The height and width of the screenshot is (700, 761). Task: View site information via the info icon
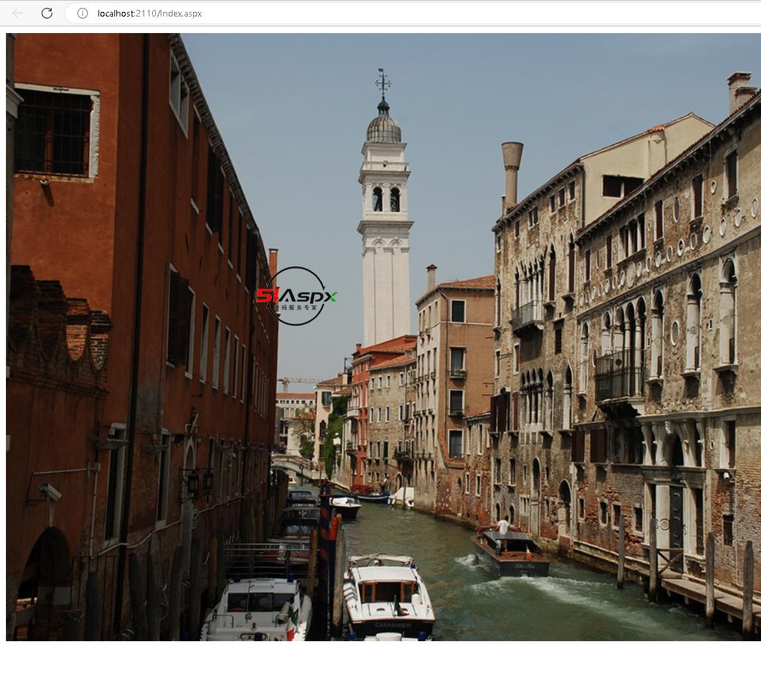click(83, 13)
